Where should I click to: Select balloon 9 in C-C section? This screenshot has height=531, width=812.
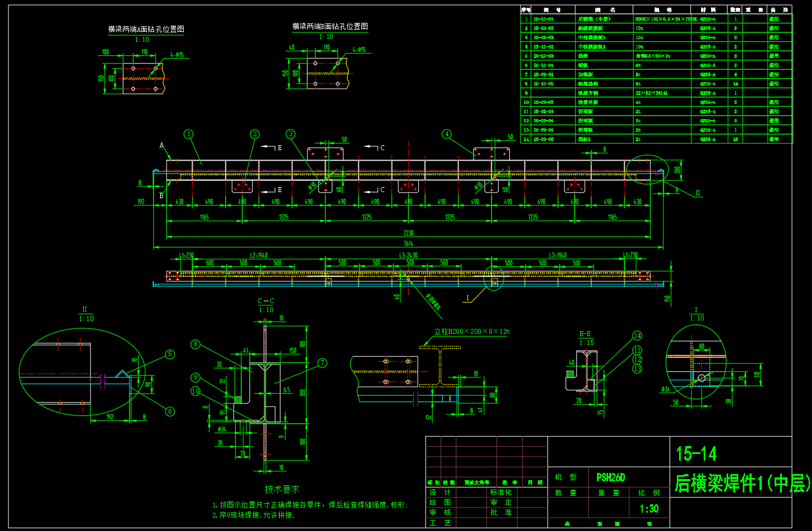[195, 378]
